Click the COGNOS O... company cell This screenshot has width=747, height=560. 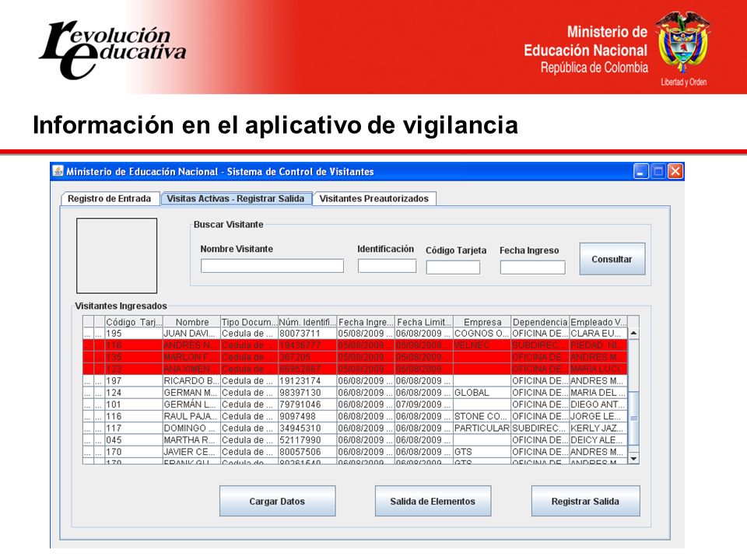(x=481, y=334)
